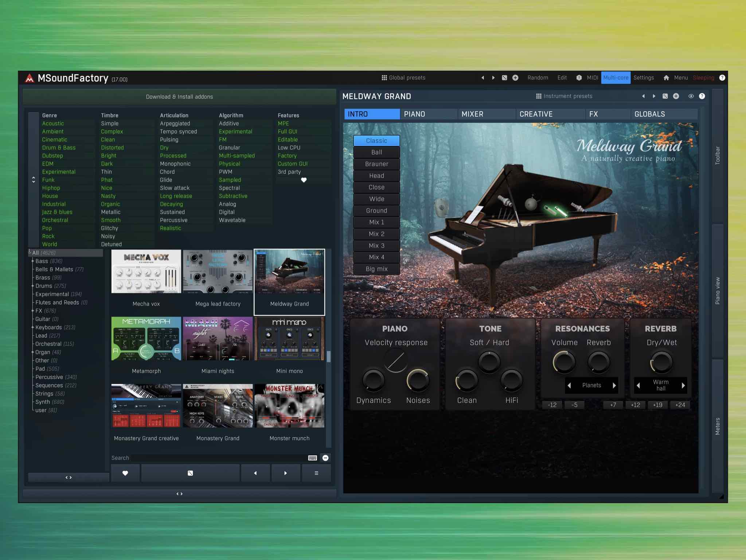Clear the search with the minus icon
Image resolution: width=746 pixels, height=560 pixels.
pos(325,458)
